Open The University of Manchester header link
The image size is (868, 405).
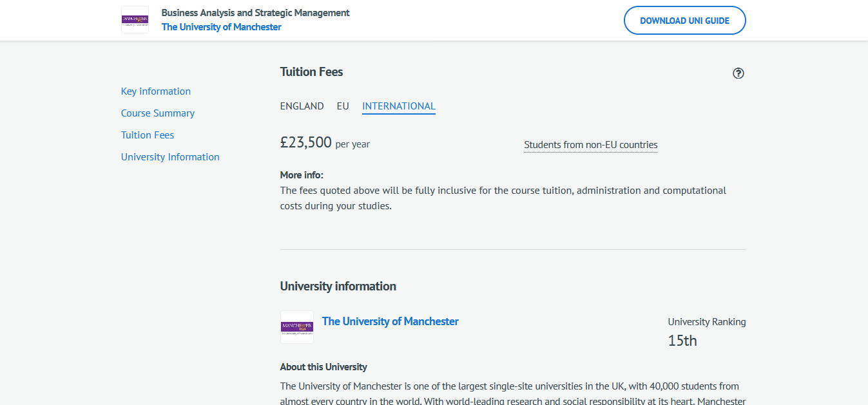222,27
